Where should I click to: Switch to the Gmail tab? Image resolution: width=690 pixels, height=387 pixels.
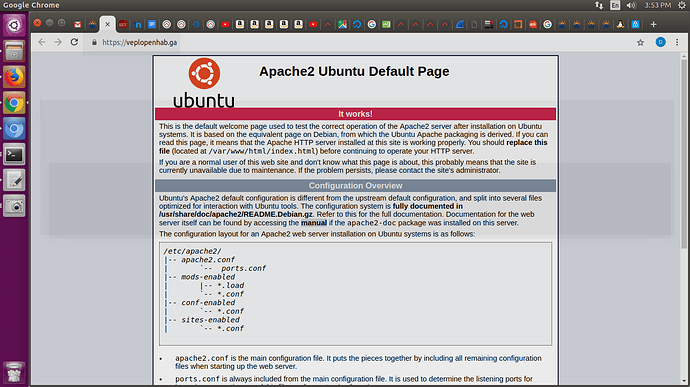(x=77, y=24)
